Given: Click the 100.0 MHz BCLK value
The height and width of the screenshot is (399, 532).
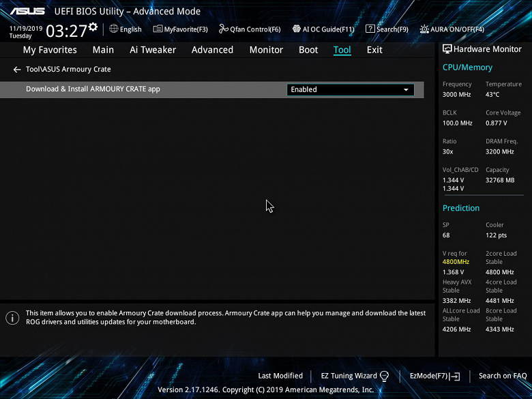Looking at the screenshot, I should coord(458,123).
